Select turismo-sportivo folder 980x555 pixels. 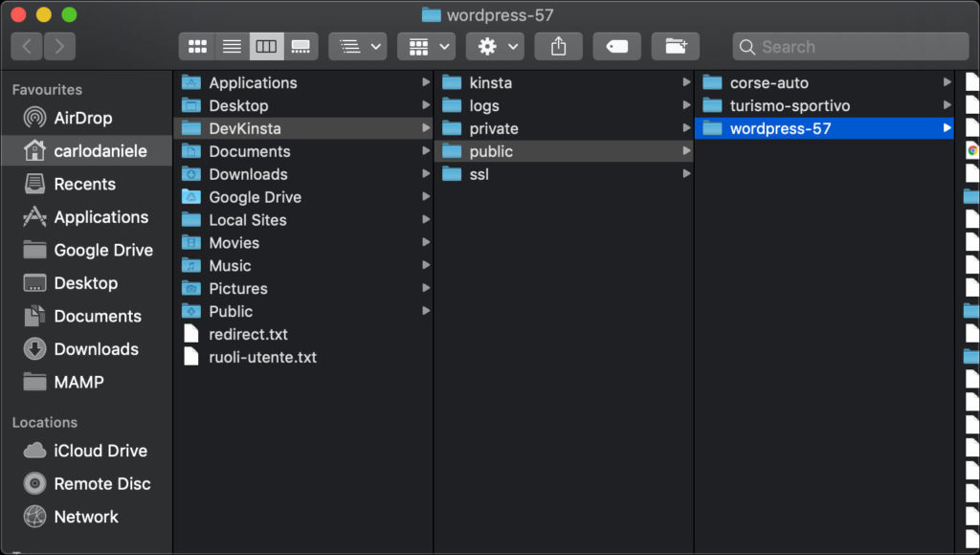click(x=824, y=105)
